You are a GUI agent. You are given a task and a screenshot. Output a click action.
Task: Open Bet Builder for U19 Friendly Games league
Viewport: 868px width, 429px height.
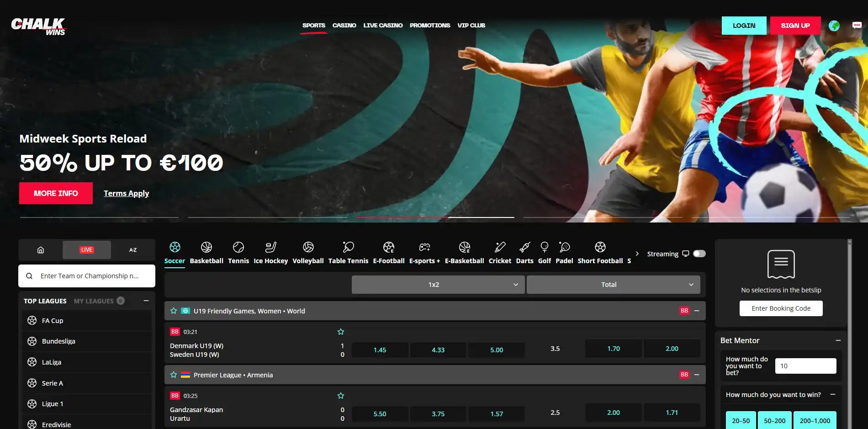click(x=684, y=311)
